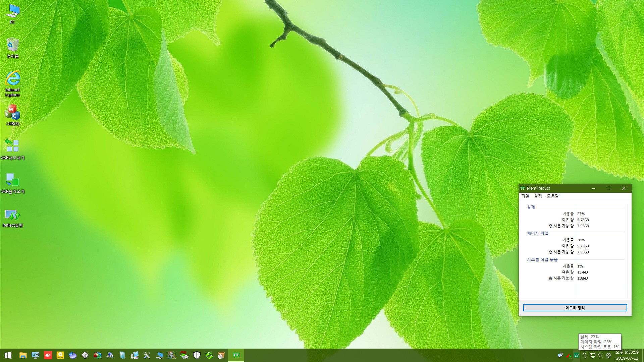Click the safely remove USB tray icon
Screen dimensions: 644x362
click(x=585, y=355)
